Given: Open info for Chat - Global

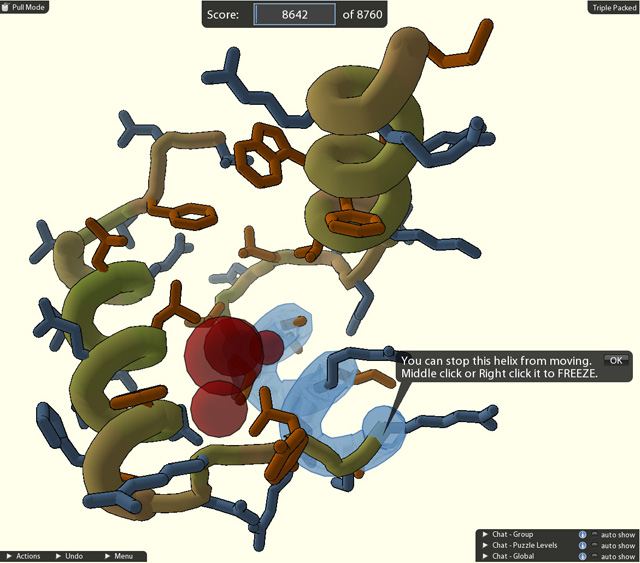Looking at the screenshot, I should click(x=583, y=556).
